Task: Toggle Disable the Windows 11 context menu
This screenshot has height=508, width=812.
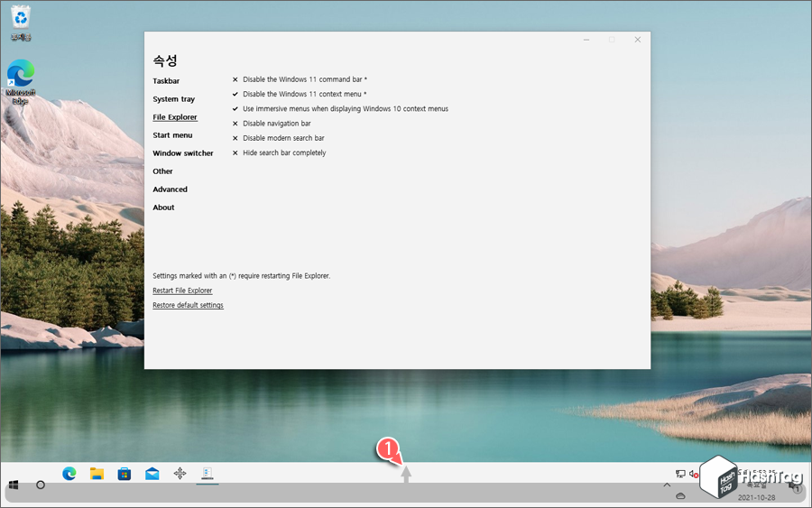Action: click(300, 94)
